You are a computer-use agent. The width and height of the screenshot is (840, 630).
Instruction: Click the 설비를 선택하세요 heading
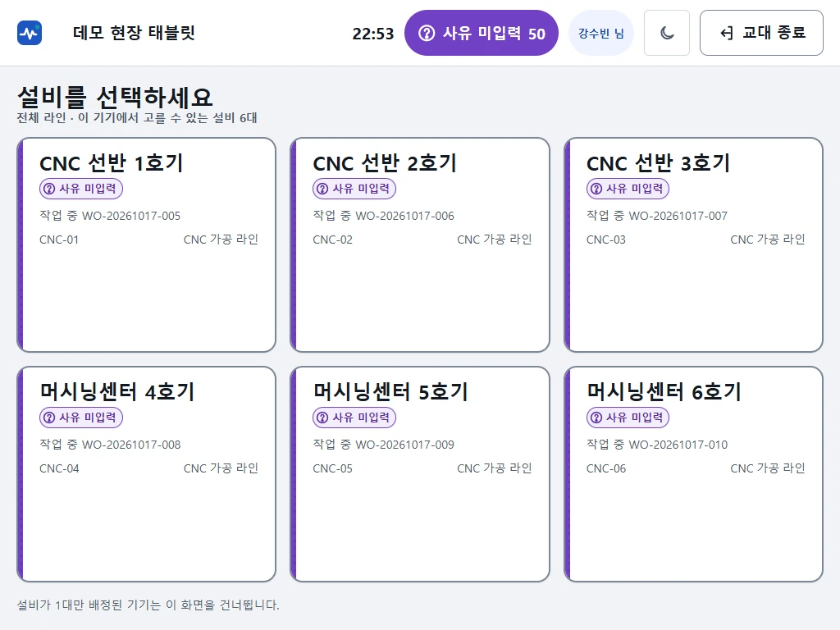(x=115, y=97)
